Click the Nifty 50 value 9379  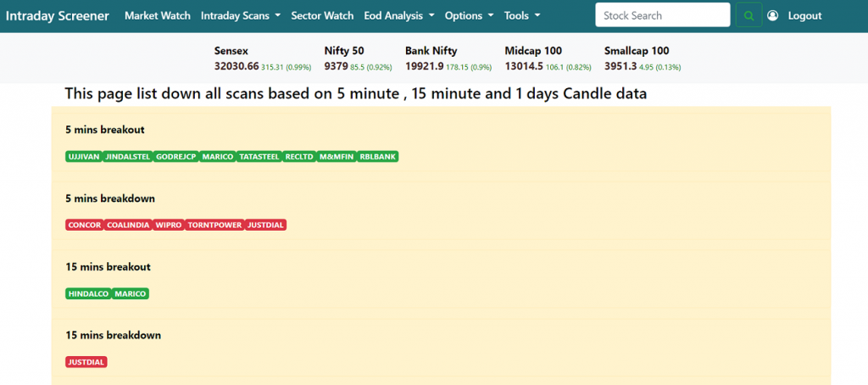click(336, 66)
